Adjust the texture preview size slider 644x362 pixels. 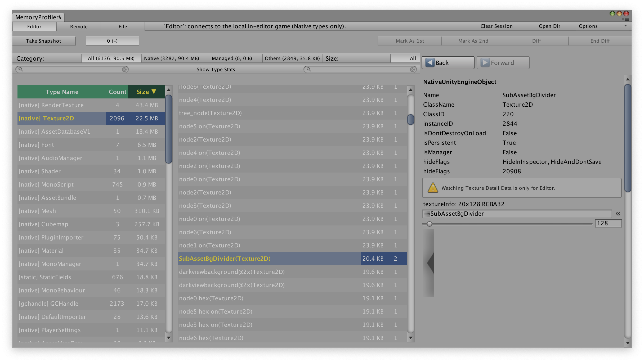tap(430, 224)
